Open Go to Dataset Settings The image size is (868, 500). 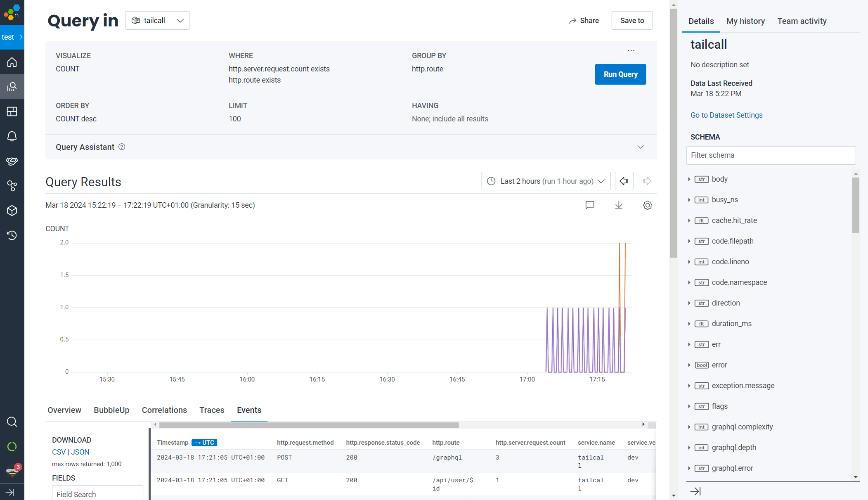[x=726, y=115]
